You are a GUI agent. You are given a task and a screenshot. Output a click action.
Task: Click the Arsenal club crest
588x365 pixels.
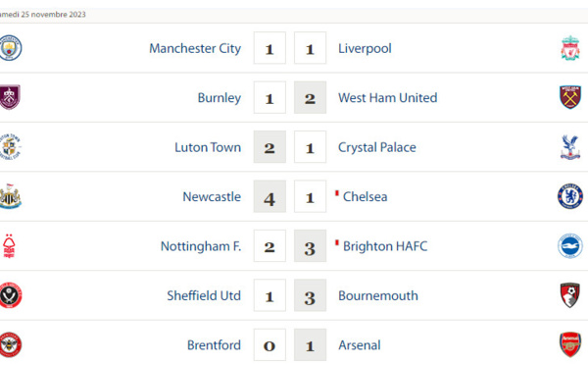click(x=570, y=344)
